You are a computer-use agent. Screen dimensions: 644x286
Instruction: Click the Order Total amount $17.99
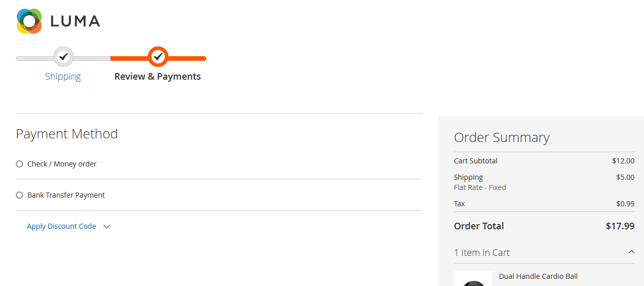coord(620,226)
